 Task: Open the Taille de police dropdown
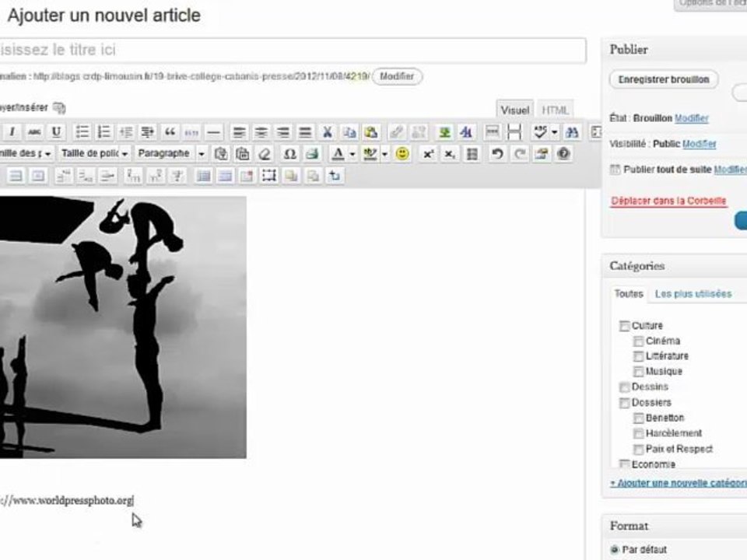click(x=94, y=154)
